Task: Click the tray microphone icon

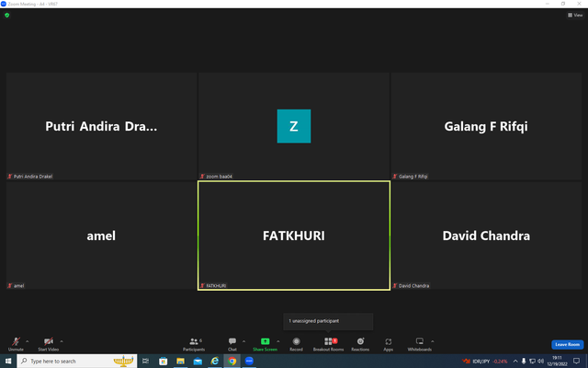Action: [x=524, y=362]
